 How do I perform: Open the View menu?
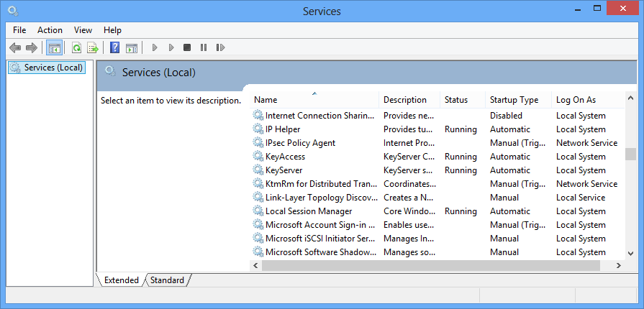click(x=83, y=30)
